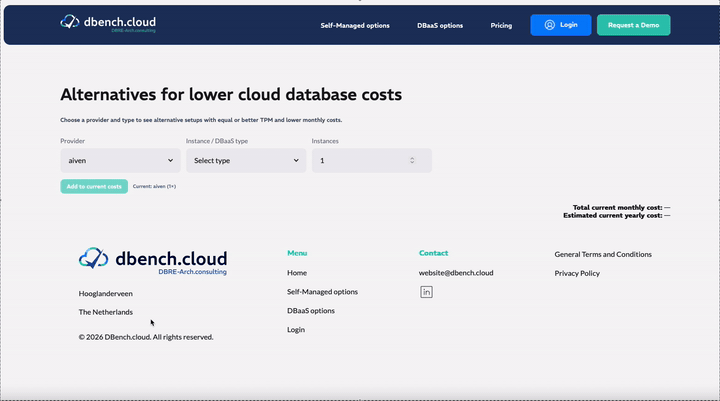Click the dbench.cloud logo in header
Screen dimensions: 720x401
pyautogui.click(x=107, y=24)
